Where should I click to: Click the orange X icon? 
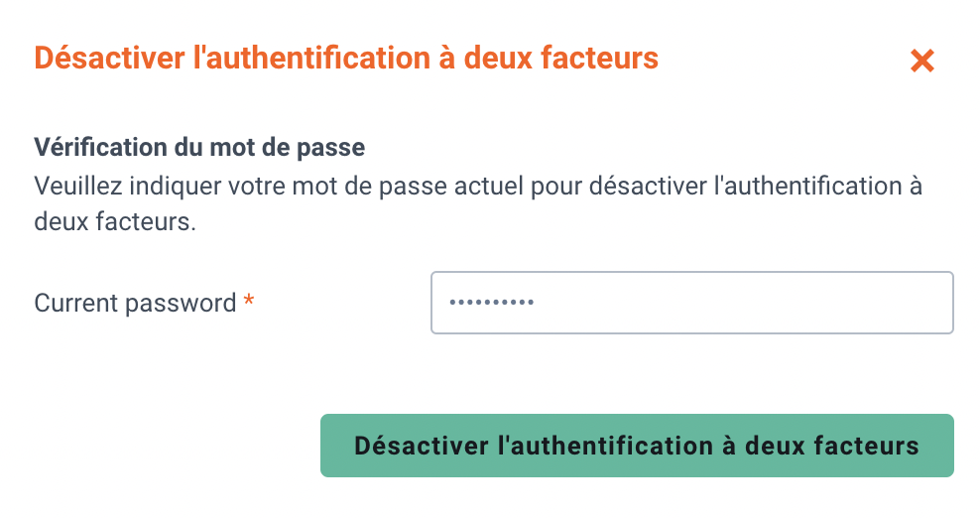tap(921, 61)
